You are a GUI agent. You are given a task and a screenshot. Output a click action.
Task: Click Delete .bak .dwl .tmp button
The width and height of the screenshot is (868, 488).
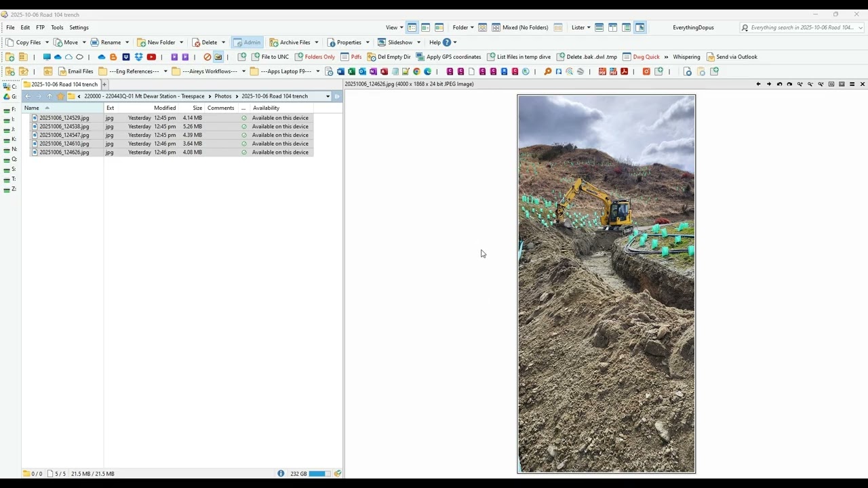[x=587, y=57]
